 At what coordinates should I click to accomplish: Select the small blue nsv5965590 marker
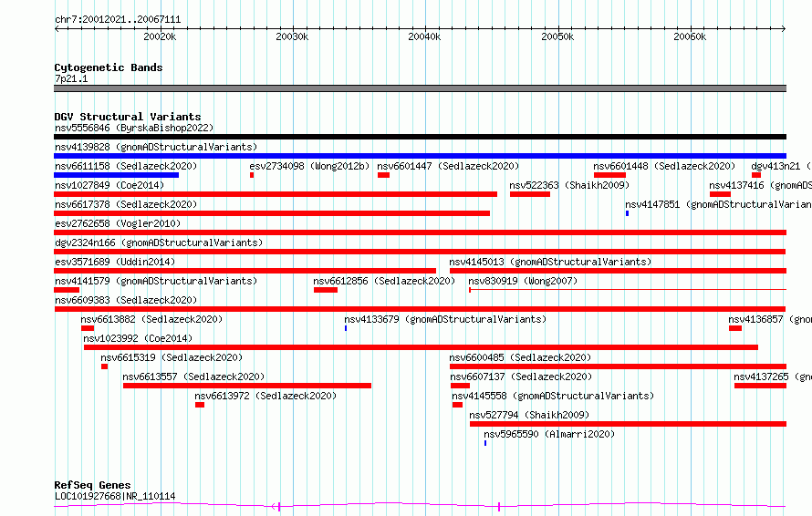(485, 443)
